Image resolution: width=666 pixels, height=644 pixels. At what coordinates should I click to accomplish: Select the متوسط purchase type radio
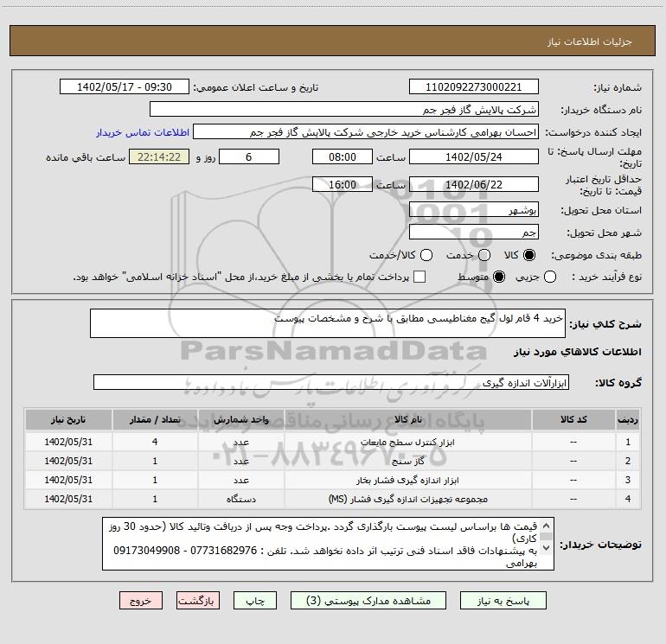499,277
